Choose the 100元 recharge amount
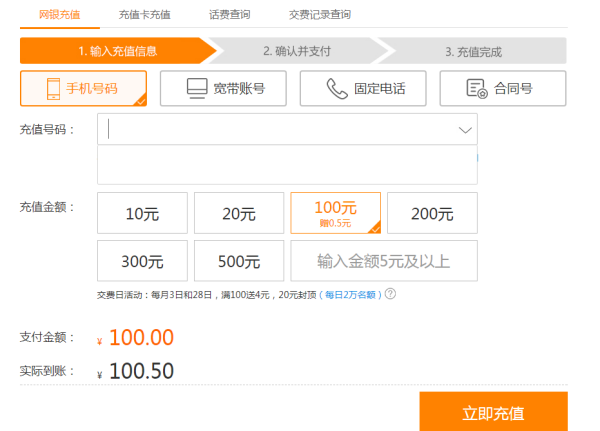The width and height of the screenshot is (600, 431). [335, 212]
